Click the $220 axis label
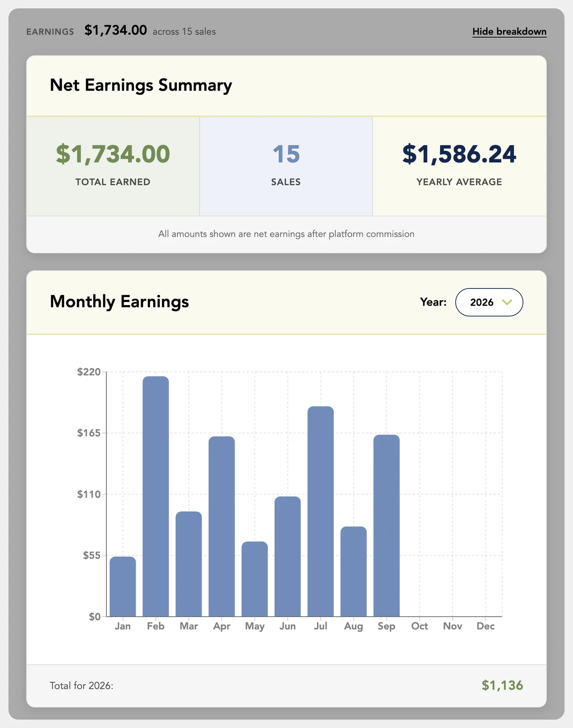The image size is (573, 728). 89,372
